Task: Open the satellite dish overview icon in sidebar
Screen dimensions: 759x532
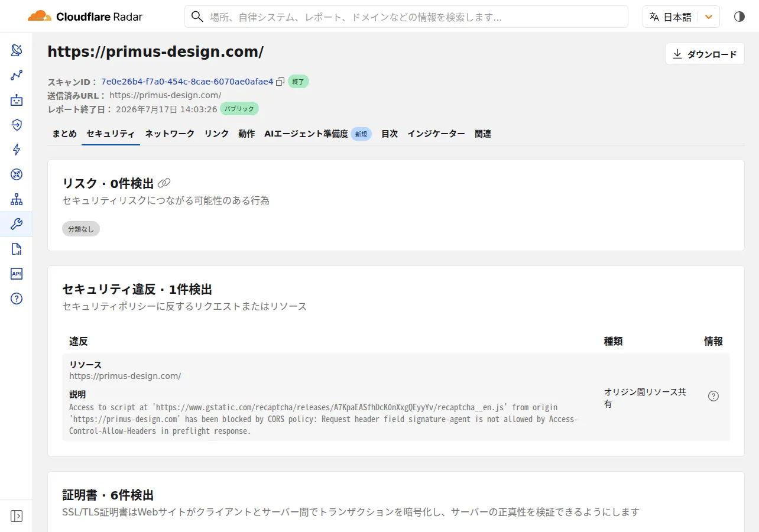Action: pos(17,50)
